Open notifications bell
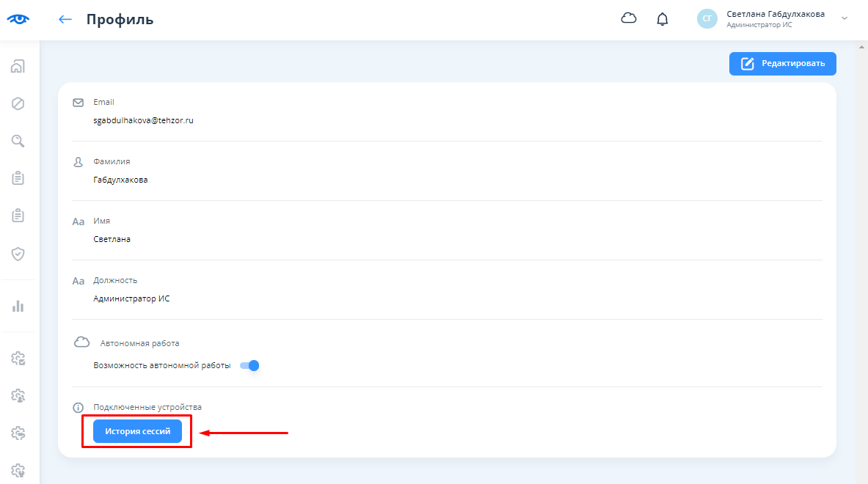This screenshot has height=484, width=868. coord(662,19)
